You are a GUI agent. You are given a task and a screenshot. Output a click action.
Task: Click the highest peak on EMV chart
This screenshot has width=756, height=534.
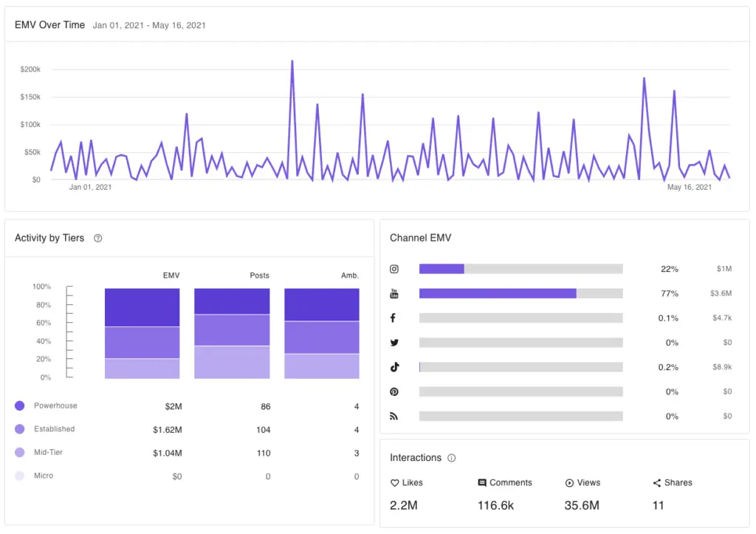[292, 62]
